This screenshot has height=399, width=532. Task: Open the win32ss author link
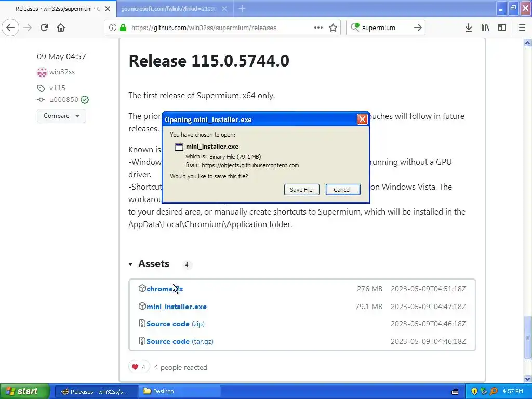[x=62, y=72]
